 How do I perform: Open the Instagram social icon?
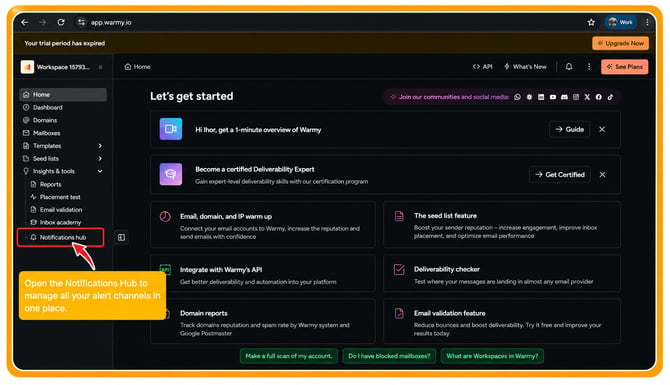click(x=576, y=97)
